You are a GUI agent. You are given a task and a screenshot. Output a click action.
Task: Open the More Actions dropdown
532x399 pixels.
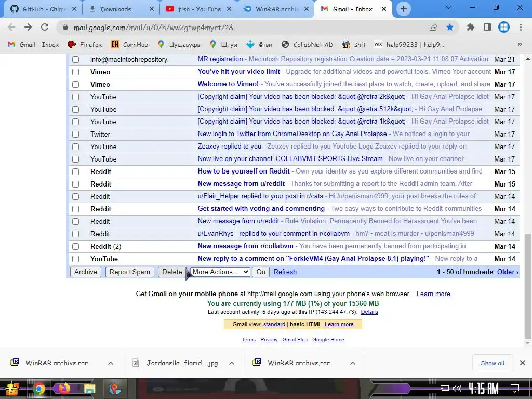(220, 272)
